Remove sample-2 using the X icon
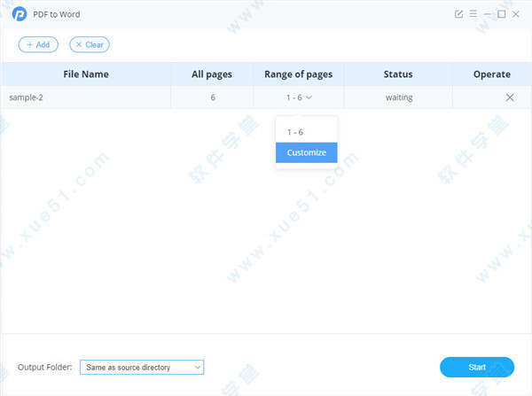Screen dimensions: 532x396 [509, 97]
